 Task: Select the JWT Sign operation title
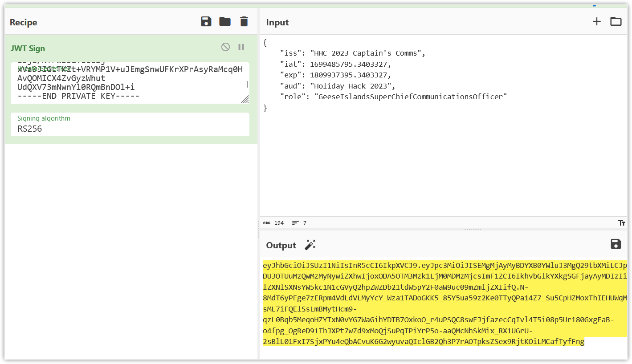click(x=28, y=49)
